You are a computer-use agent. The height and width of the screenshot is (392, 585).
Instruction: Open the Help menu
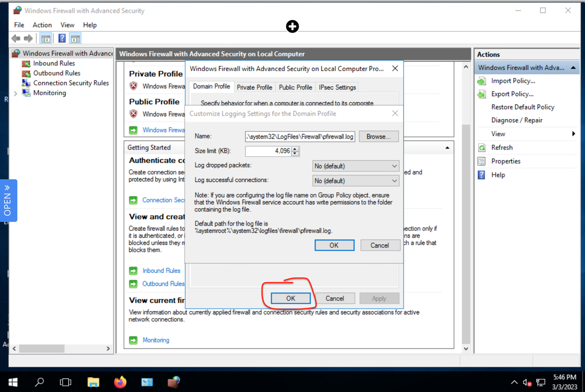coord(90,25)
